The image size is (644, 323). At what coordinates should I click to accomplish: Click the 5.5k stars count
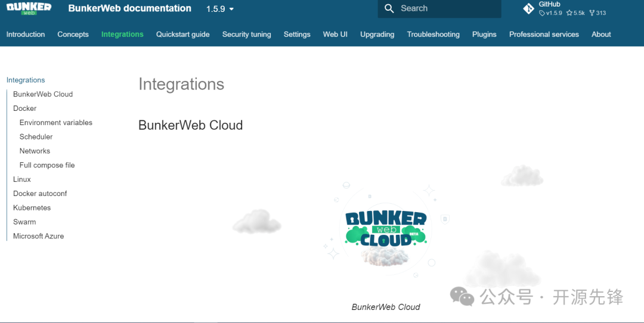(x=575, y=13)
